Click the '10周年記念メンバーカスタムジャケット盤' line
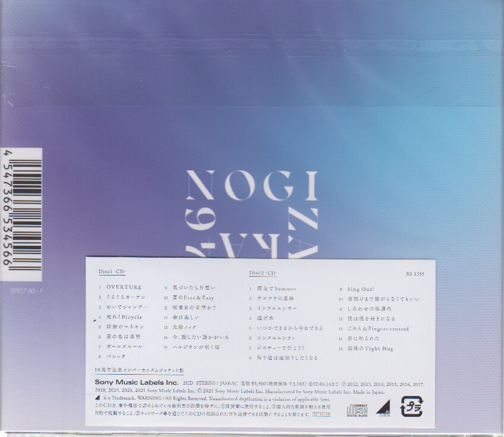The image size is (504, 437). tap(139, 370)
